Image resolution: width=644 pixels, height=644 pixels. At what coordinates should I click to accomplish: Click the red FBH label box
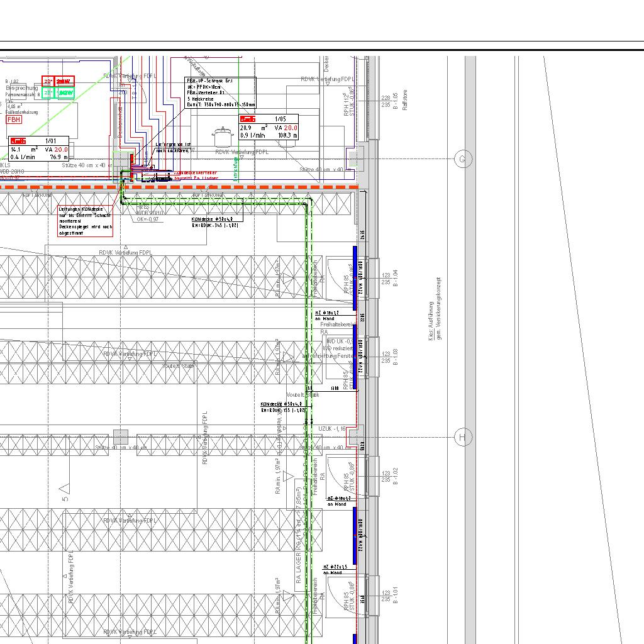coord(14,119)
